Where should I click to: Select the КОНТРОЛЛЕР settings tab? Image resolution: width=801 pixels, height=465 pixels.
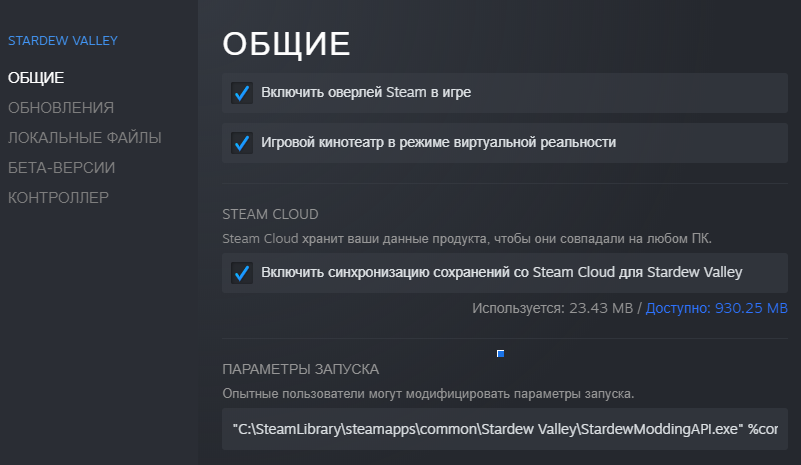click(x=58, y=197)
